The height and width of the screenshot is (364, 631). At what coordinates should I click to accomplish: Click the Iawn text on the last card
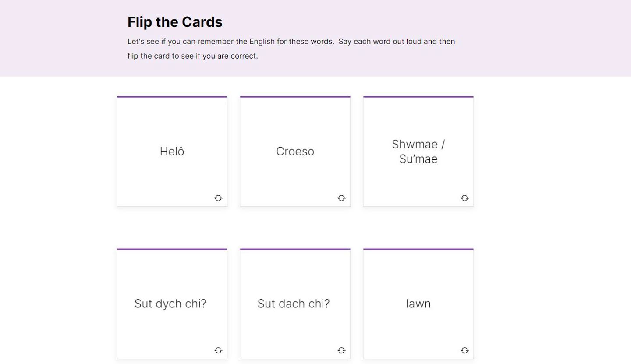418,304
